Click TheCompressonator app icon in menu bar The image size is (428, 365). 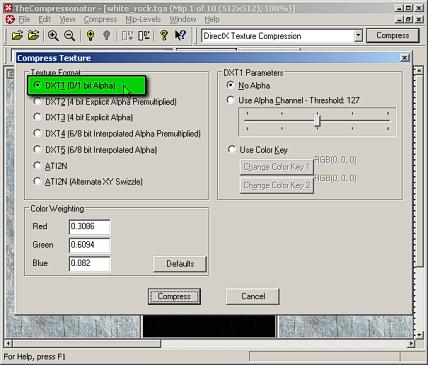(10, 20)
